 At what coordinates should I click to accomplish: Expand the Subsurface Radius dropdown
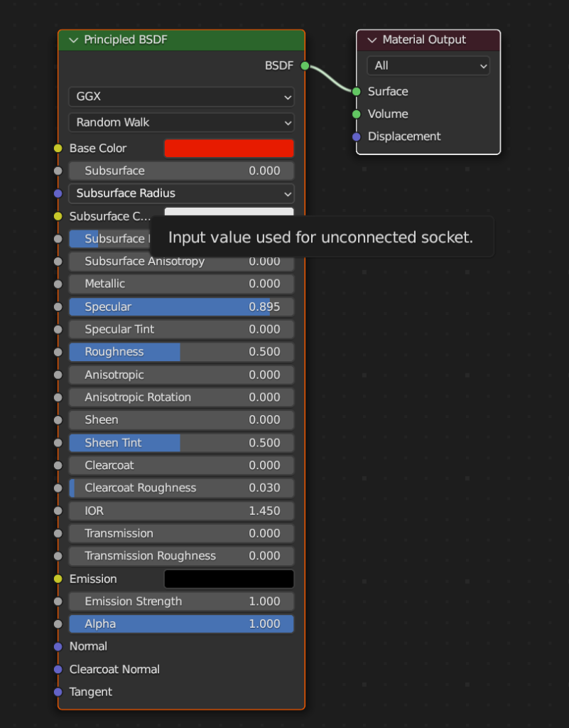coord(181,193)
